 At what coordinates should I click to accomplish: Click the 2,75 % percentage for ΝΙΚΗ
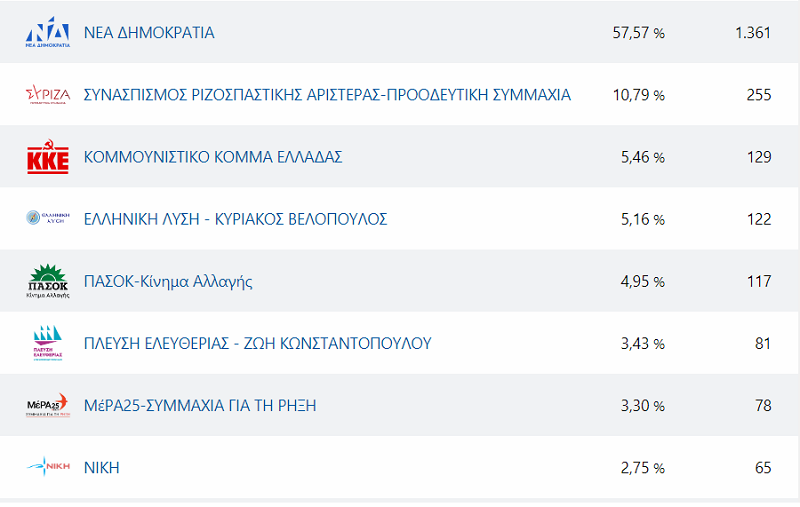pos(642,467)
